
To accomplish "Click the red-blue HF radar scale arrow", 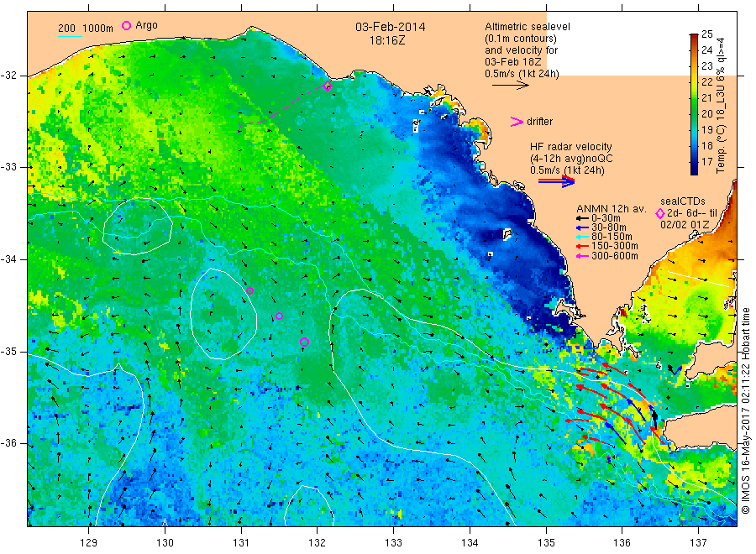I will 556,181.
